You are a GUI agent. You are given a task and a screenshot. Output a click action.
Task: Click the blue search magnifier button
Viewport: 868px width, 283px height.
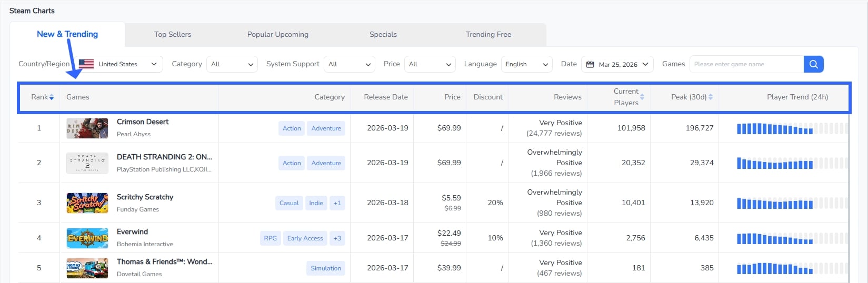pyautogui.click(x=813, y=64)
